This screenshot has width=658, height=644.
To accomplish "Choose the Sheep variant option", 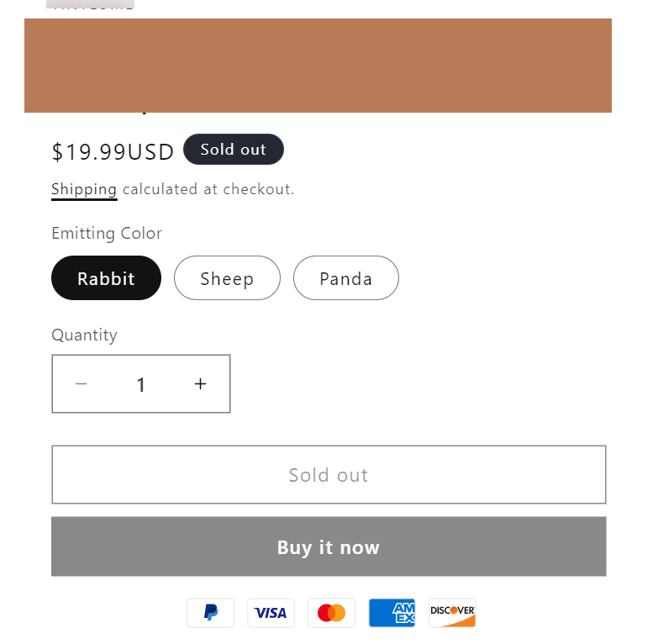I will click(x=227, y=278).
